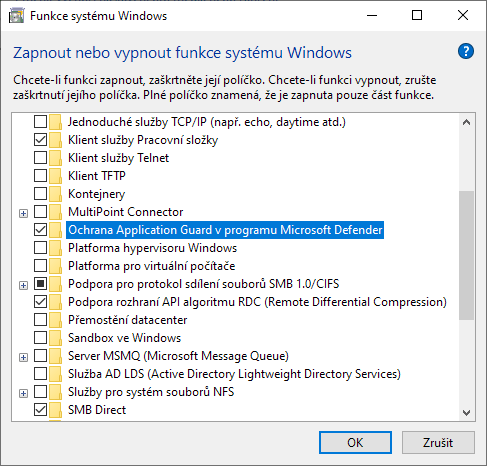487x466 pixels.
Task: Select 'Klient služby Telnet' label
Action: pyautogui.click(x=118, y=158)
